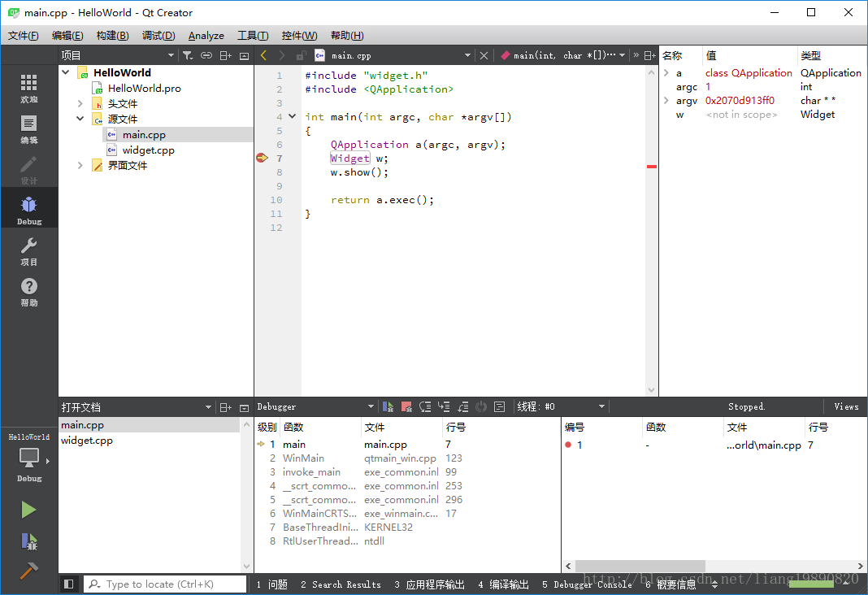
Task: Start debugging with the debug-run icon
Action: [28, 541]
